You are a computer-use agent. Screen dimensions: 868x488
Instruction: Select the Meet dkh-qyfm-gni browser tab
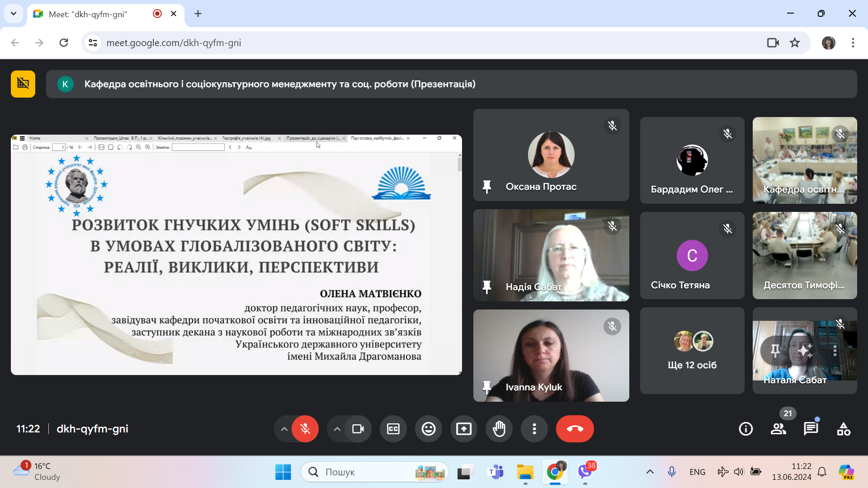pyautogui.click(x=88, y=14)
